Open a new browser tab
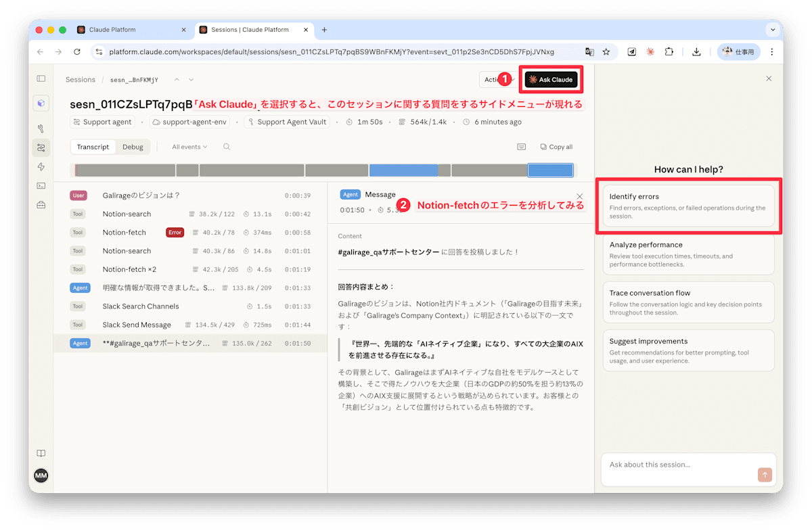 324,30
